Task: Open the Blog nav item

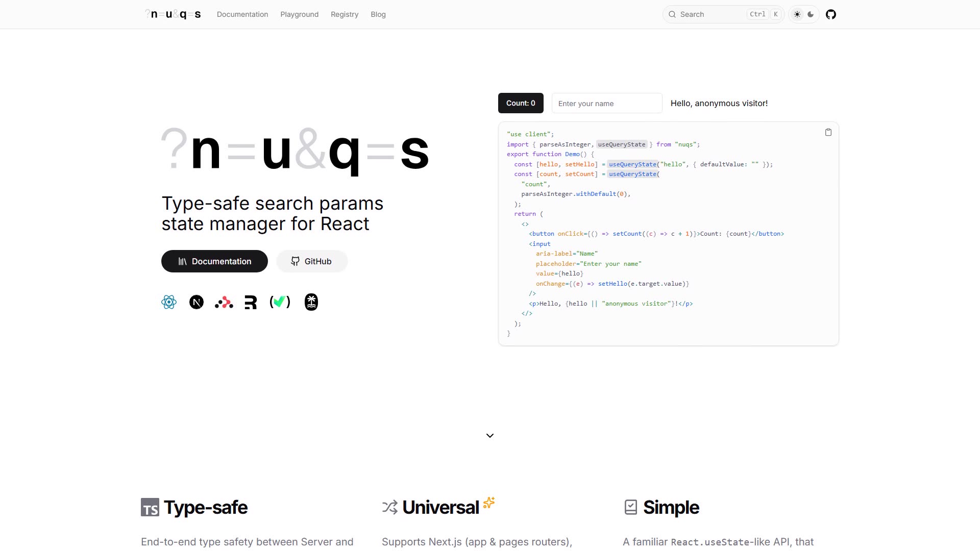Action: pyautogui.click(x=378, y=14)
